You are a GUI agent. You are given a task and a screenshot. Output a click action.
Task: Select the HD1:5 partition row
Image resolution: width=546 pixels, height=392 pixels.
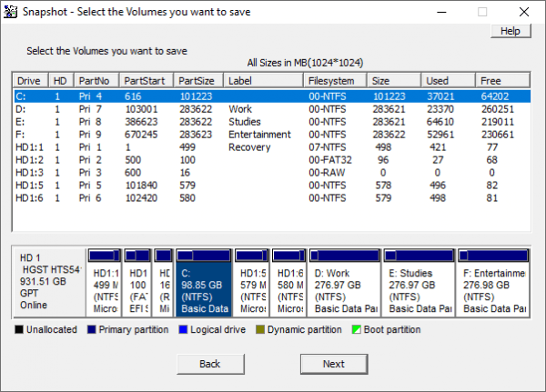pyautogui.click(x=272, y=186)
